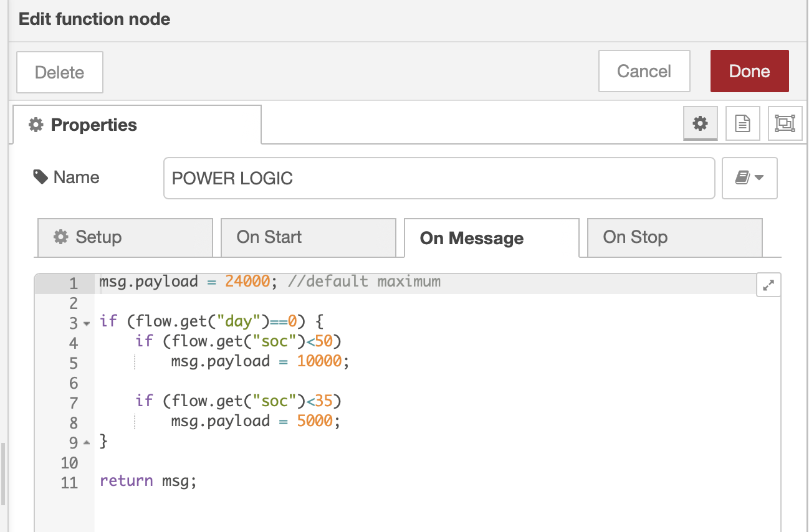Click line number 11 in the gutter
This screenshot has width=809, height=532.
(70, 483)
